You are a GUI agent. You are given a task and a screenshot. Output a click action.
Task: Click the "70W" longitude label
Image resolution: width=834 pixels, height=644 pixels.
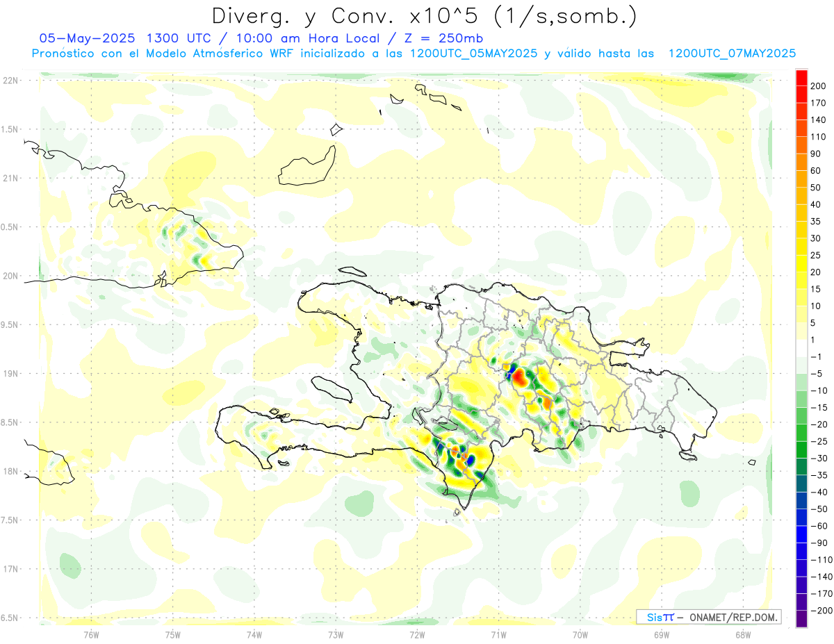pyautogui.click(x=580, y=634)
